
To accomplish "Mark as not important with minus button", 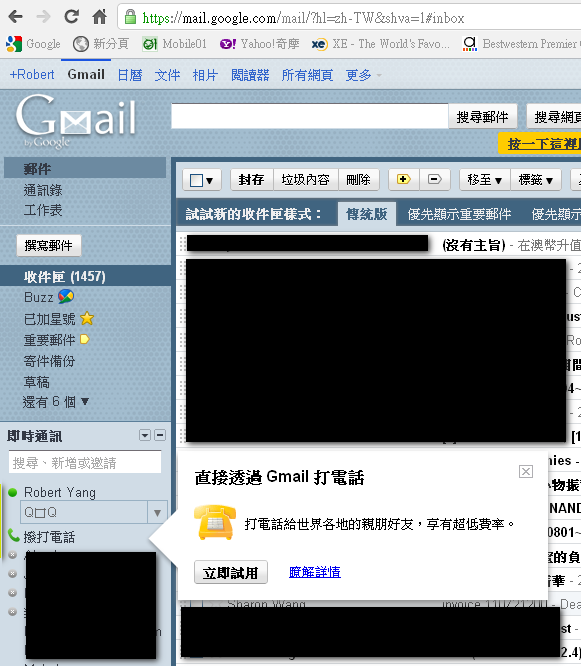I will point(434,180).
